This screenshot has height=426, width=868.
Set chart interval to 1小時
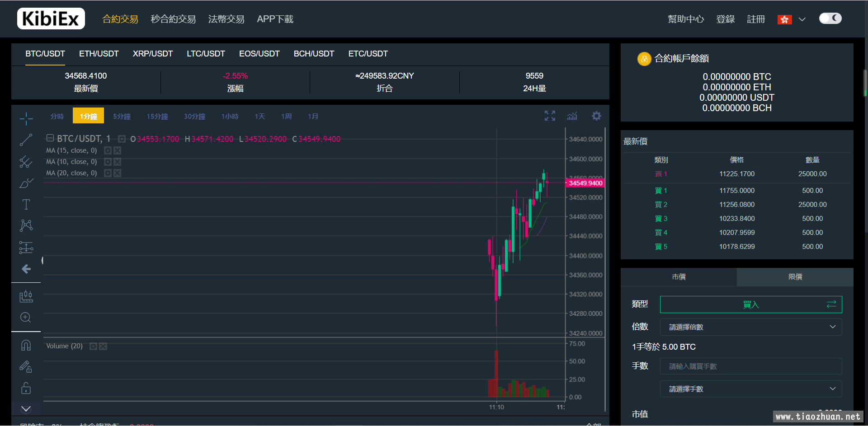[230, 116]
